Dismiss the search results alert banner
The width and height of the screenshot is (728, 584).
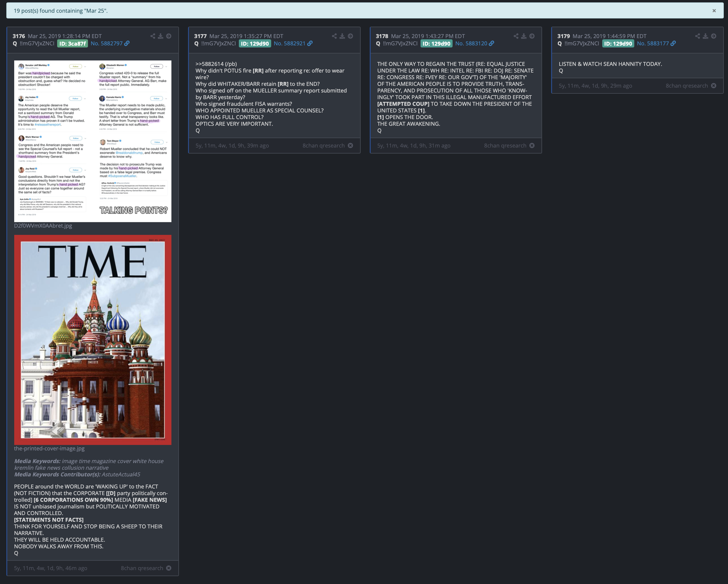point(714,11)
